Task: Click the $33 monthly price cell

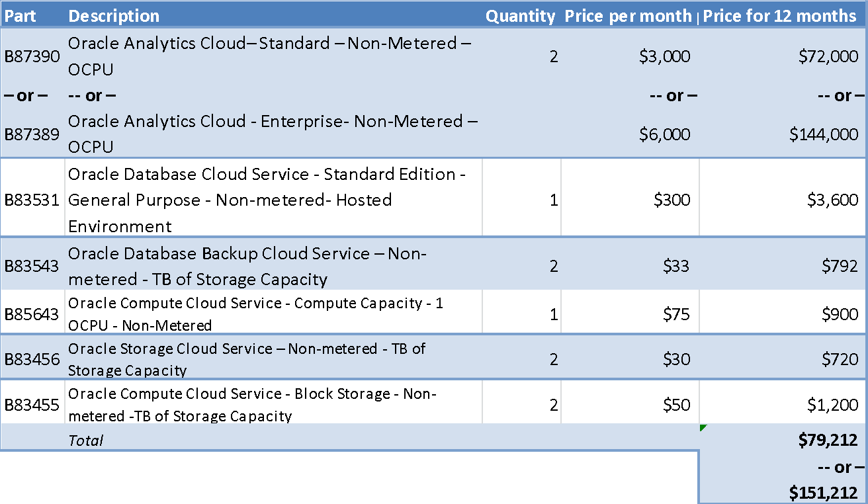Action: coord(676,267)
